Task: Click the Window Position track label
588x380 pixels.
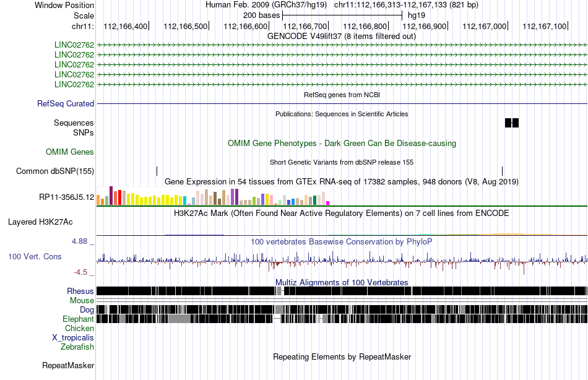Action: 64,5
